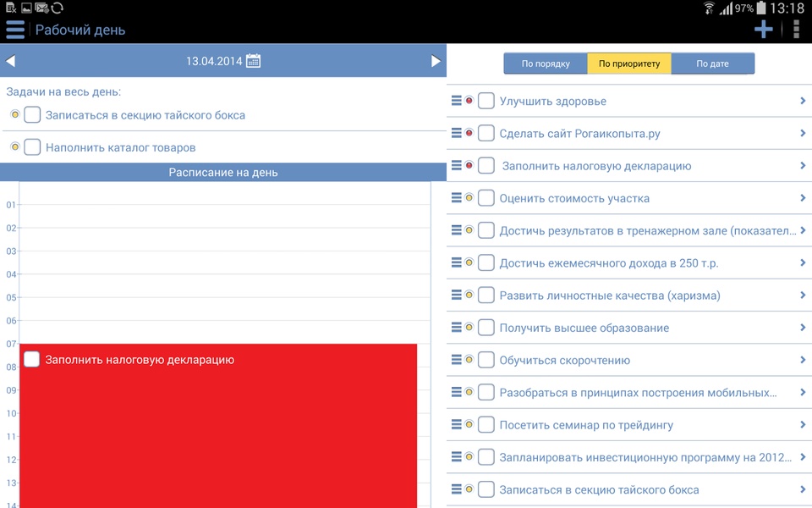Image resolution: width=812 pixels, height=508 pixels.
Task: Open the hamburger navigation menu
Action: pos(15,30)
